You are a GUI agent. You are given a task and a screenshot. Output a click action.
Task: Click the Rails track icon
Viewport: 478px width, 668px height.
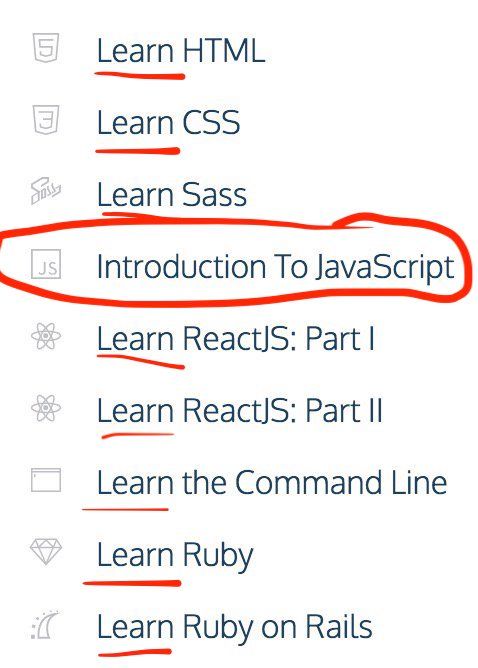pos(45,624)
